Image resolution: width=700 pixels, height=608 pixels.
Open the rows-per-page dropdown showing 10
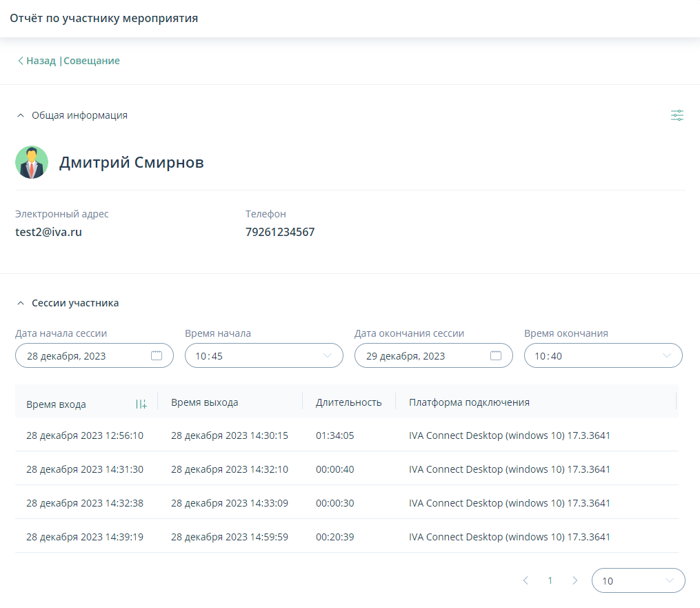pos(638,580)
